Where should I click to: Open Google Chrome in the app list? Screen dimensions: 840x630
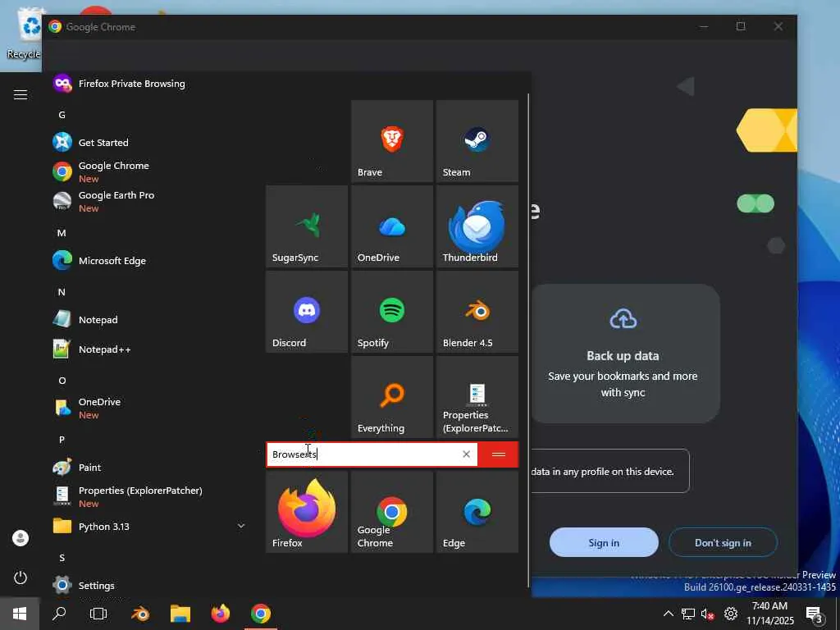pyautogui.click(x=150, y=171)
